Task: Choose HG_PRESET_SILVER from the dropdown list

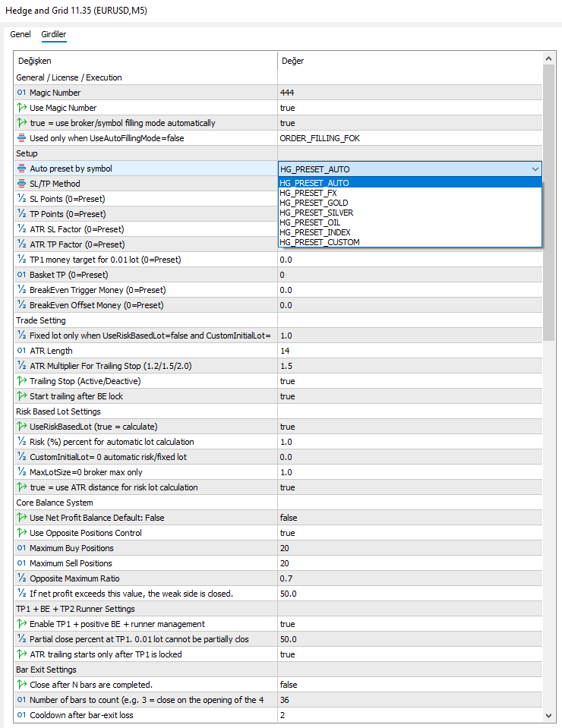Action: pyautogui.click(x=409, y=213)
